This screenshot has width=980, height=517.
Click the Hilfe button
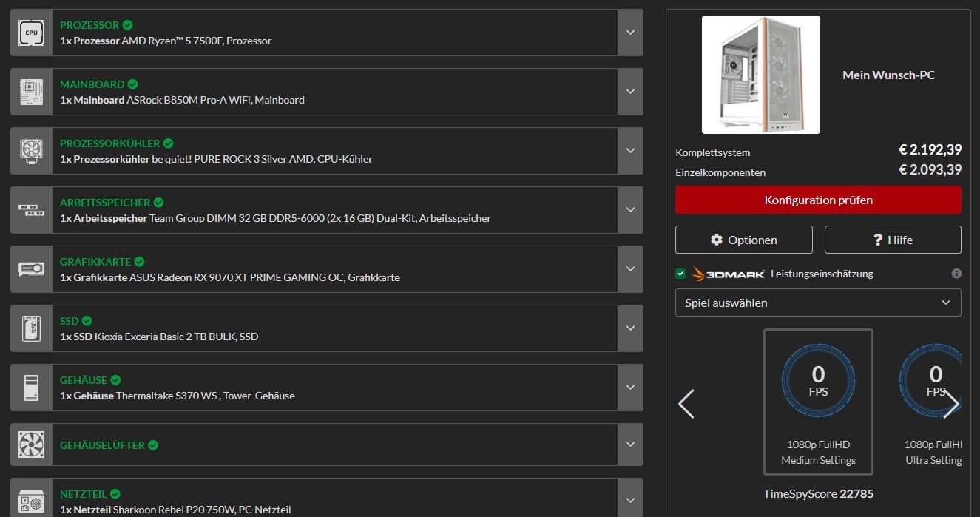click(893, 240)
